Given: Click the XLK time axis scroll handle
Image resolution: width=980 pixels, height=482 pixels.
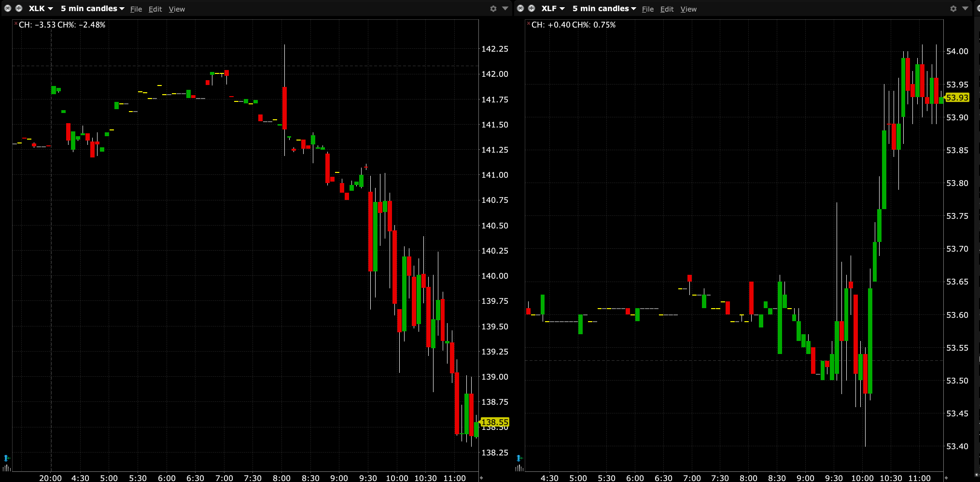Looking at the screenshot, I should point(481,478).
